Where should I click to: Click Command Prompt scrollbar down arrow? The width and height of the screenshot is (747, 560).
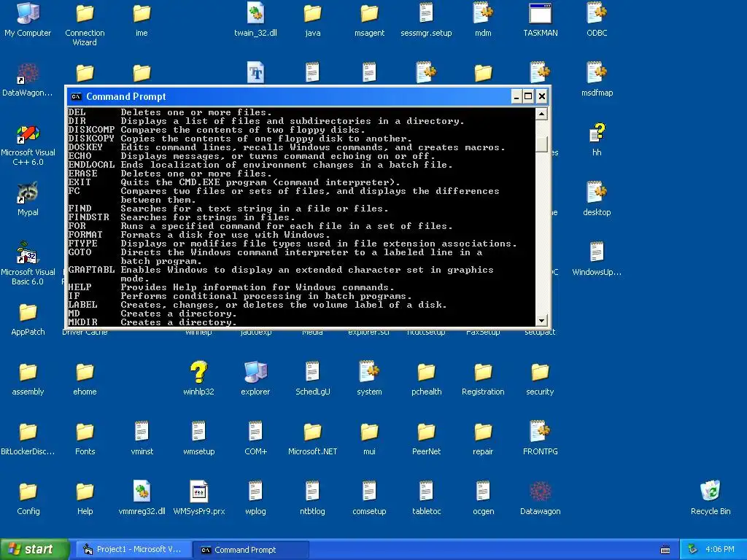(x=541, y=321)
